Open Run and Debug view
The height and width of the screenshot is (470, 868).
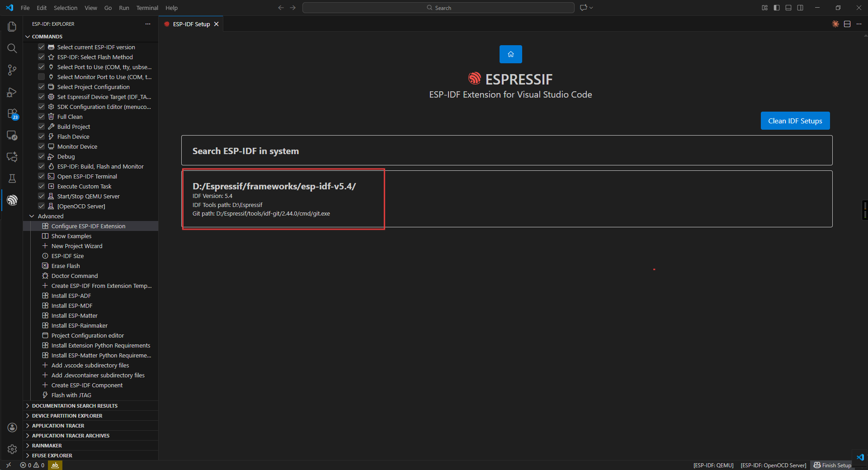(12, 92)
